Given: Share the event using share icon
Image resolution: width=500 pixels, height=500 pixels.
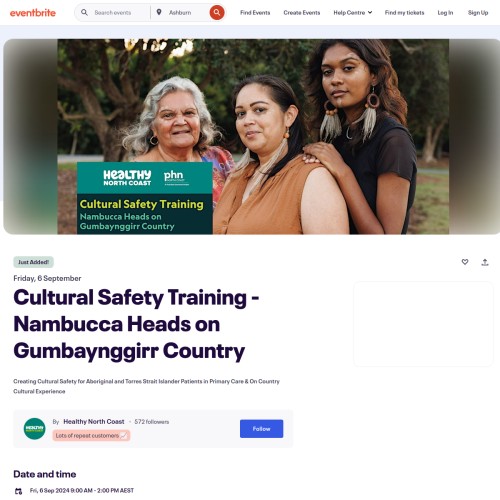Looking at the screenshot, I should (x=485, y=262).
